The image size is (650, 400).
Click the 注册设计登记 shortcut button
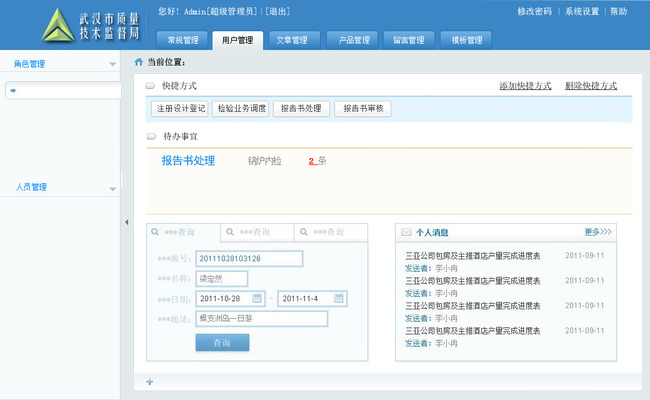[179, 109]
